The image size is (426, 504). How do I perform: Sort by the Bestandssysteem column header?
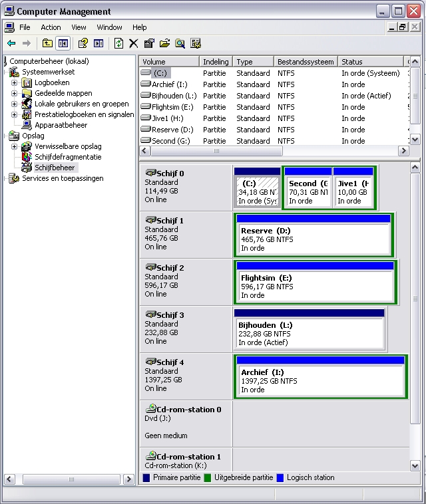click(x=305, y=62)
